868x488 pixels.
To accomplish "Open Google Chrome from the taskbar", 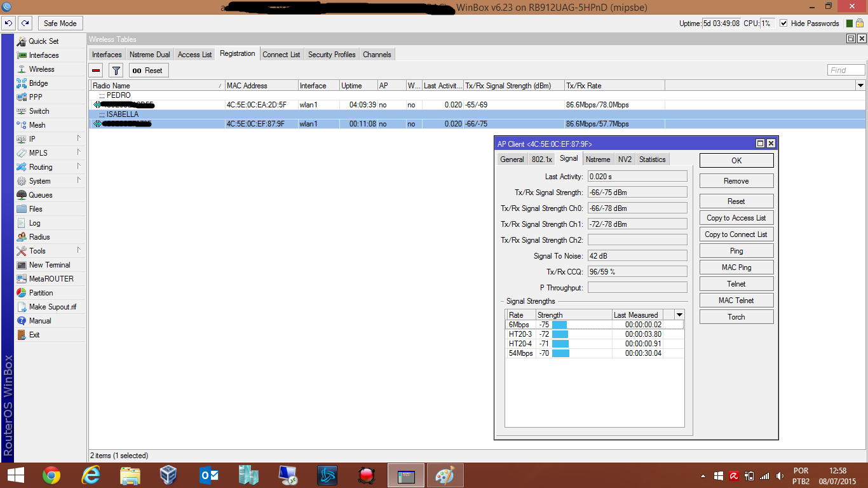I will click(x=51, y=475).
